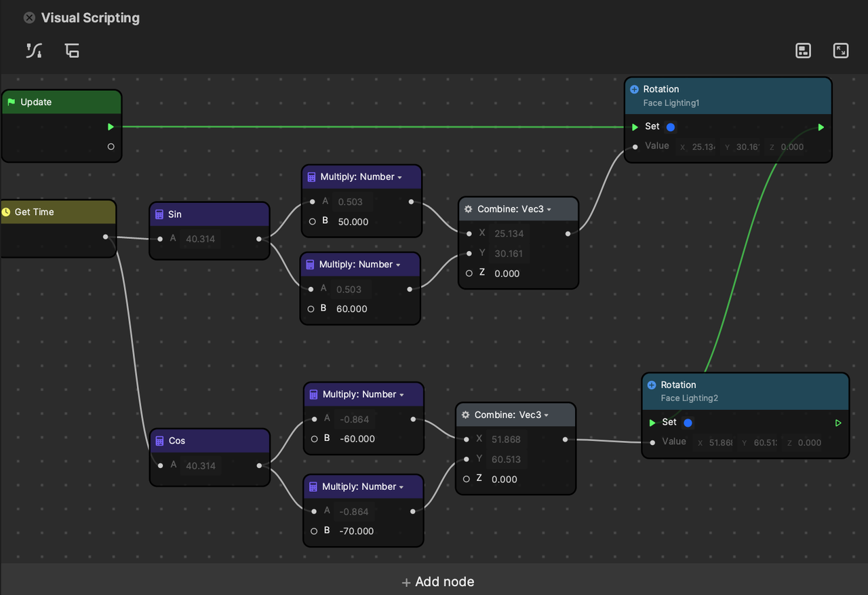Click Value input port on Face Lighting1 node
The image size is (868, 595).
[x=635, y=147]
